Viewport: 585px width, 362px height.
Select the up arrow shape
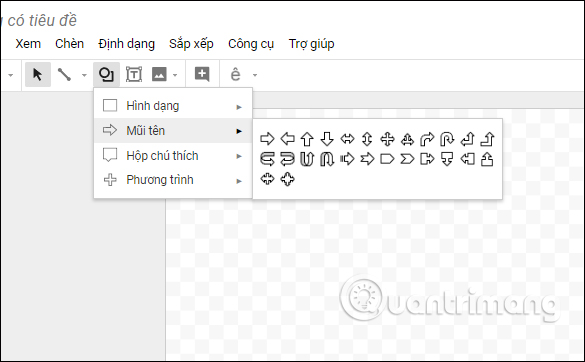tap(307, 139)
